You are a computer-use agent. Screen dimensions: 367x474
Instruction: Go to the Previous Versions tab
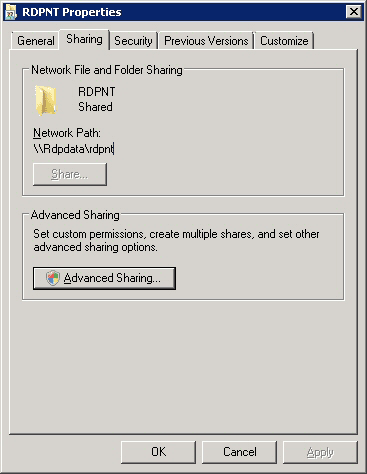coord(206,41)
